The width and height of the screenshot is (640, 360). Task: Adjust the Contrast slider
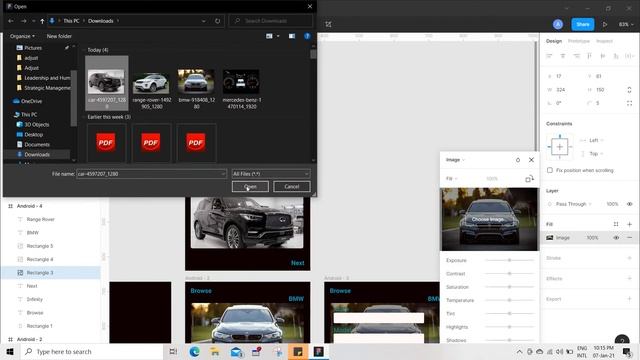tap(509, 273)
